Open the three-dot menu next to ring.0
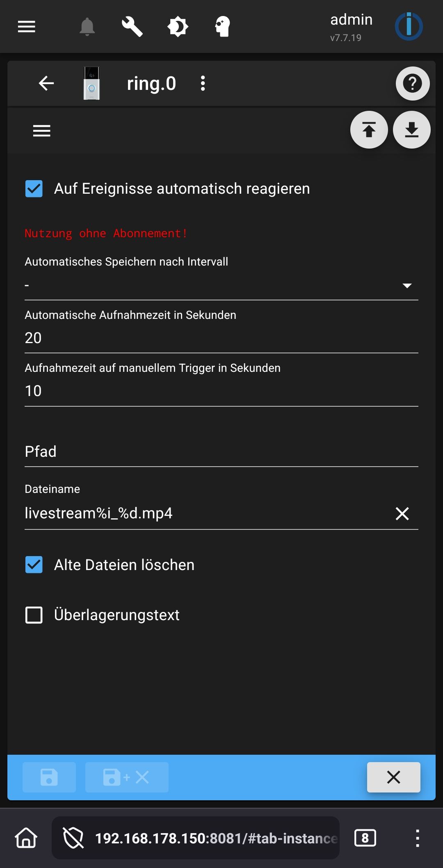The image size is (443, 868). pyautogui.click(x=203, y=83)
